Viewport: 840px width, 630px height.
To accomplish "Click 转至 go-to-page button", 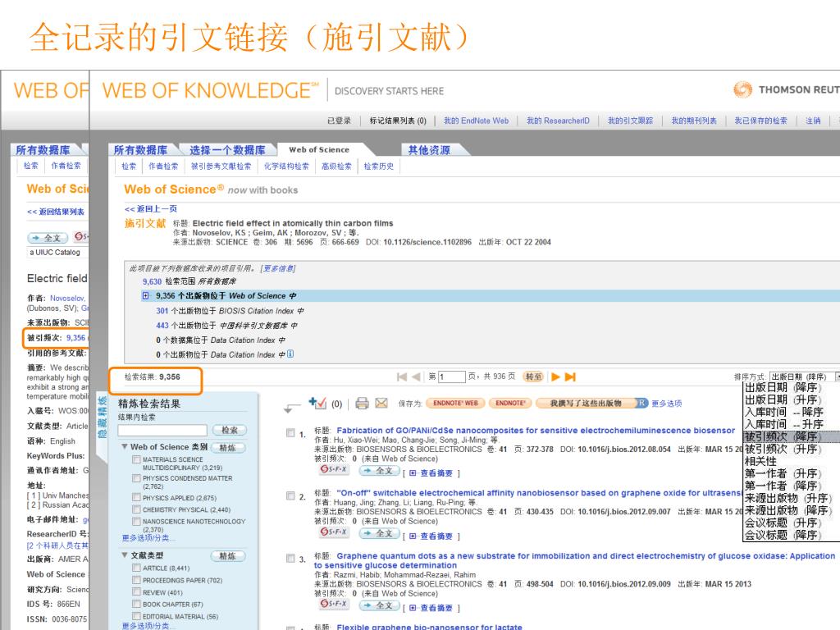I will [x=533, y=377].
